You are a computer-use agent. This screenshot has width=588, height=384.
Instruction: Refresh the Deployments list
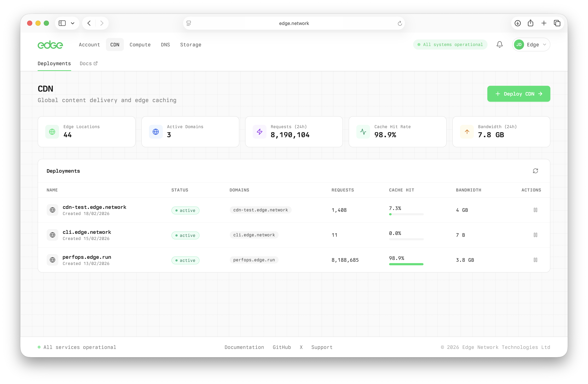536,171
